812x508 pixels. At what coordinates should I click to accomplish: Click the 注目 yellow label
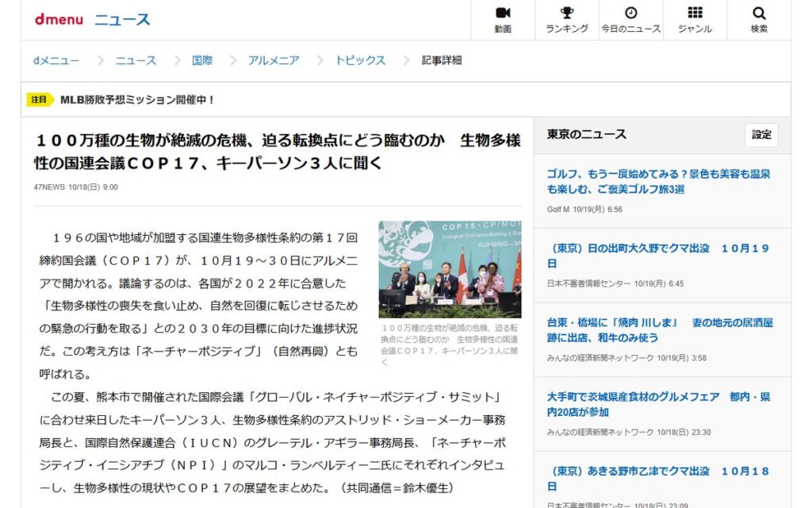tap(40, 99)
